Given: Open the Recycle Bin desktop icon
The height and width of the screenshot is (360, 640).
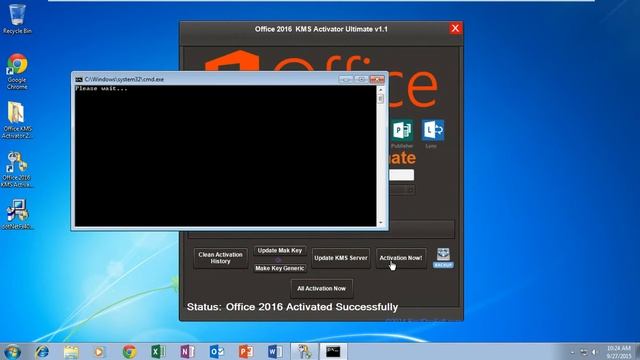Looking at the screenshot, I should [x=17, y=19].
